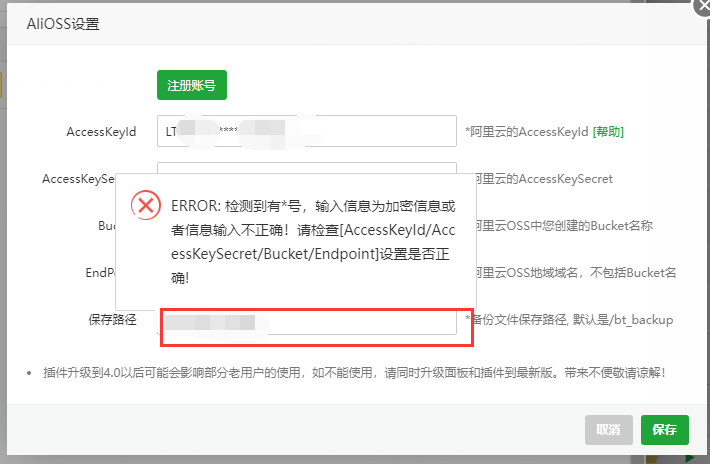Click the *阿里云的AccessKeyId hint text
This screenshot has height=464, width=710.
coord(527,132)
